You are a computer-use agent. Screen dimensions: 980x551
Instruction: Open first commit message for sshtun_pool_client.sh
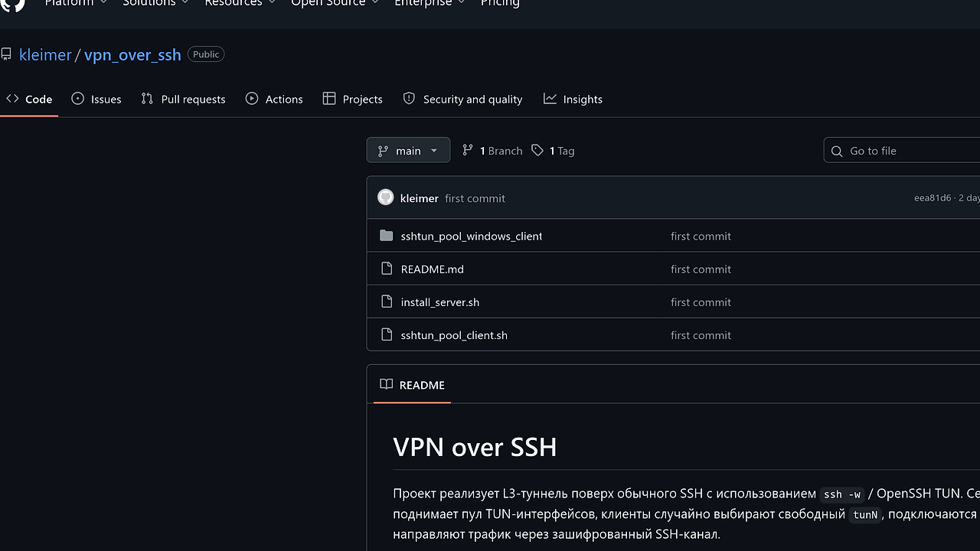701,335
